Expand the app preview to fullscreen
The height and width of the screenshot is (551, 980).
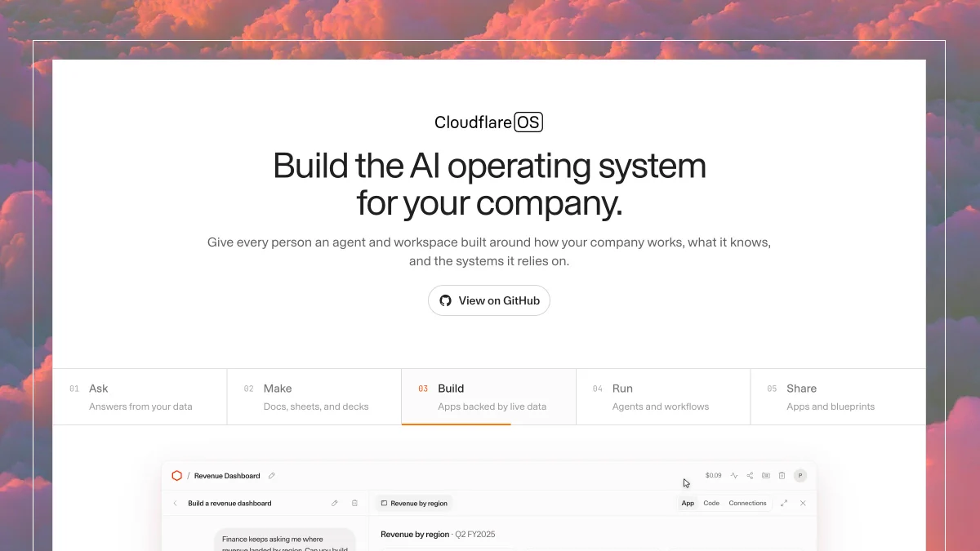[784, 504]
